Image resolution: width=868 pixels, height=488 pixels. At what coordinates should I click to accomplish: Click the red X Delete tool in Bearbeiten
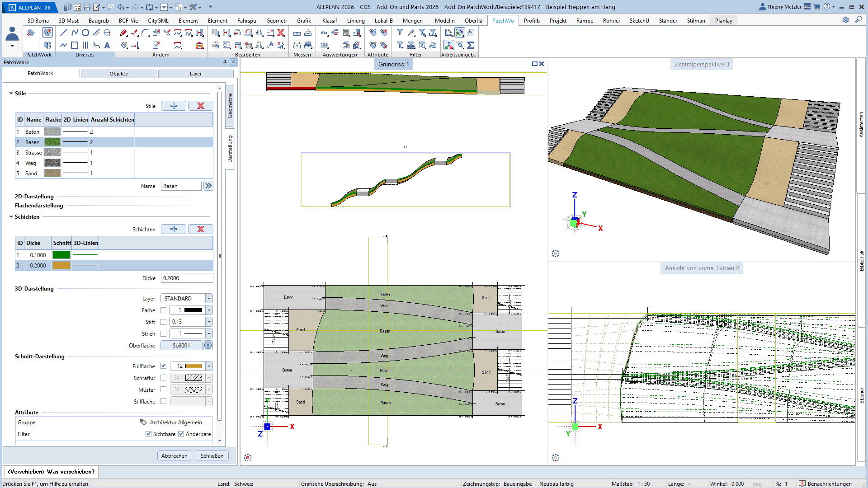coord(281,33)
